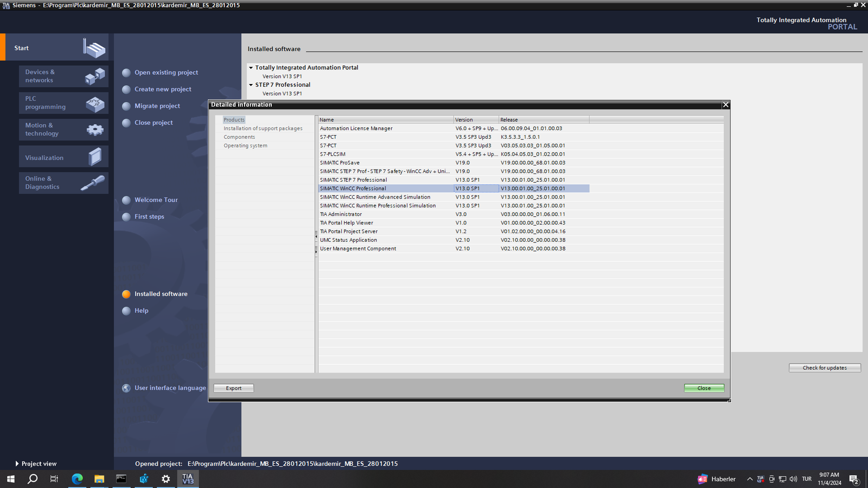Change the User interface language

coord(170,388)
